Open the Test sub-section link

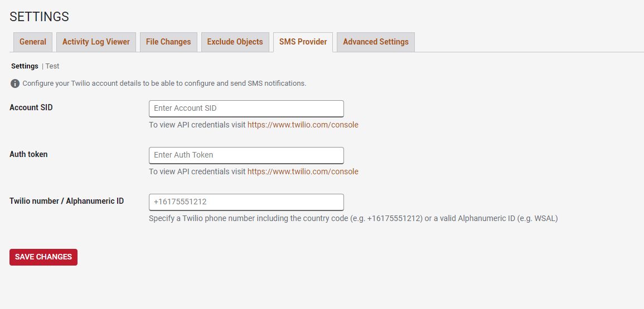click(x=52, y=66)
